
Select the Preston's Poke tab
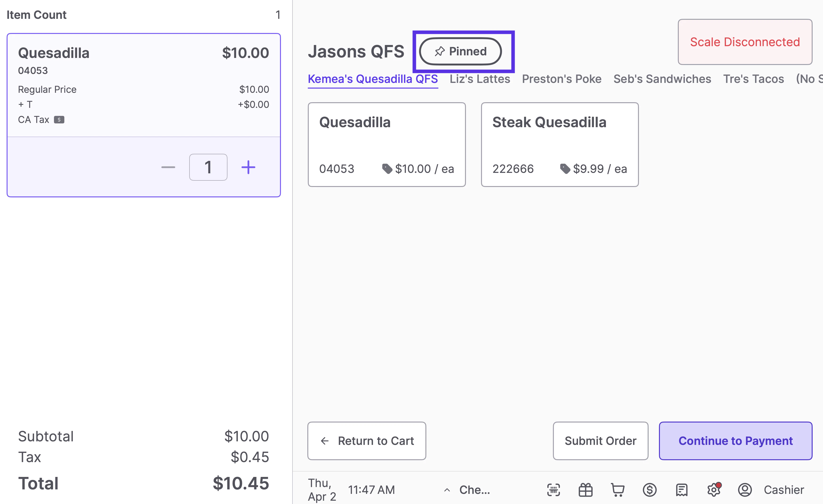tap(561, 79)
